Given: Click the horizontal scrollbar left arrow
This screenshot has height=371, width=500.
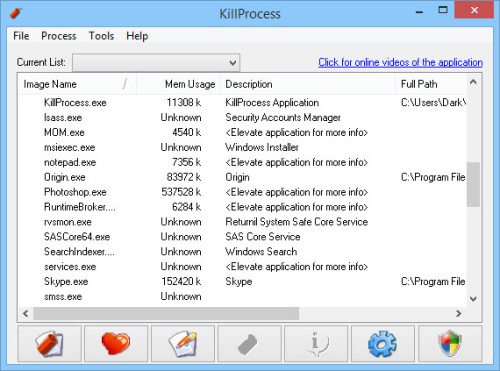Looking at the screenshot, I should [x=25, y=313].
